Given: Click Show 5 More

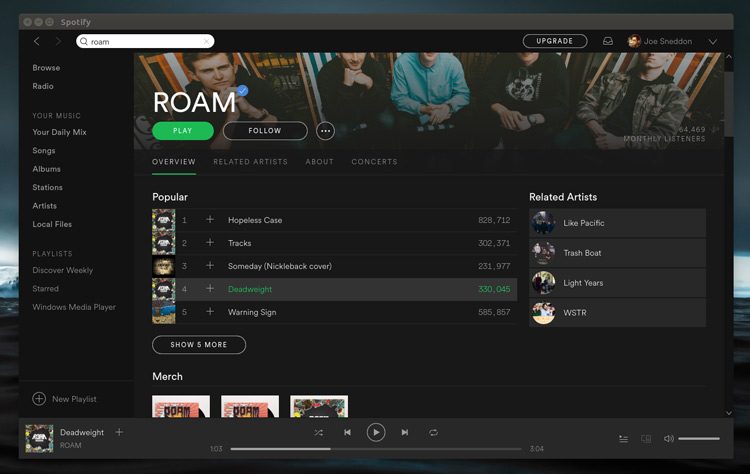Looking at the screenshot, I should click(x=199, y=344).
